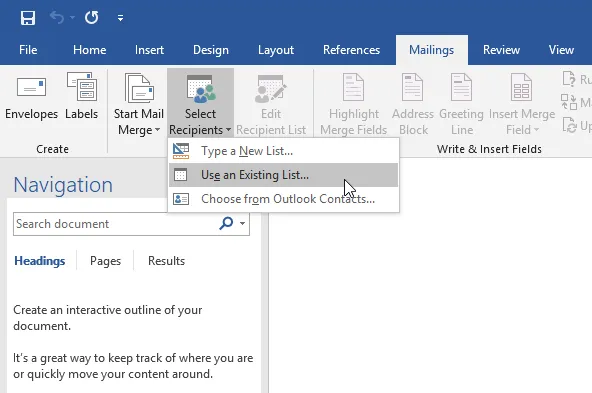Click the Save icon in Quick Access toolbar
Screen dimensions: 592x393
28,18
